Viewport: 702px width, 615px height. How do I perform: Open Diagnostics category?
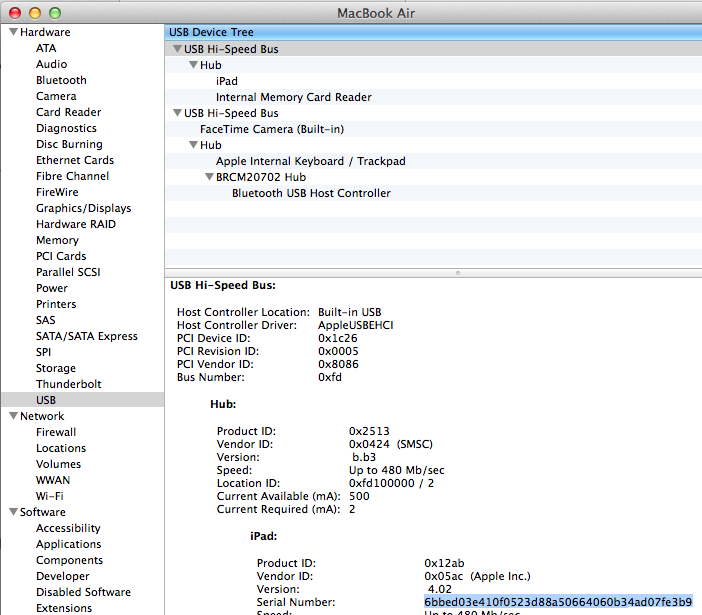[x=66, y=128]
